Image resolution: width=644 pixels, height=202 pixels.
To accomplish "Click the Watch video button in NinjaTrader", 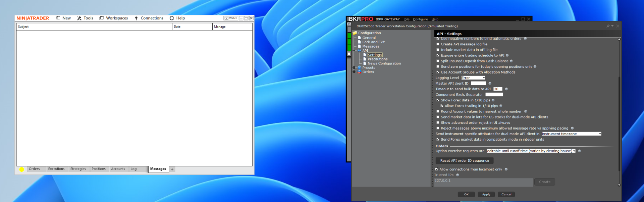I will (231, 18).
